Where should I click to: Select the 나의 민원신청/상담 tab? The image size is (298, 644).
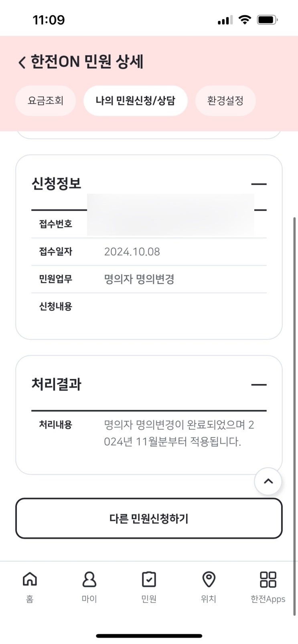click(136, 101)
